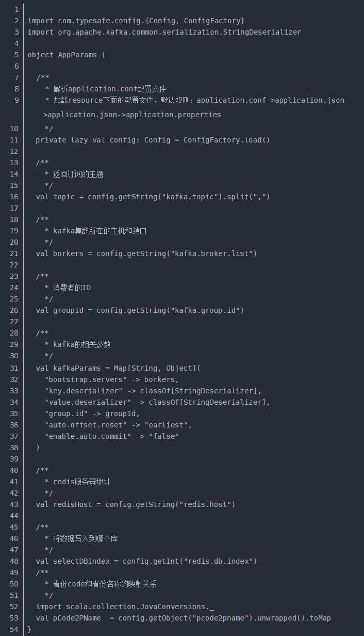
Task: Click the JavaConversions import statement
Action: tap(125, 607)
